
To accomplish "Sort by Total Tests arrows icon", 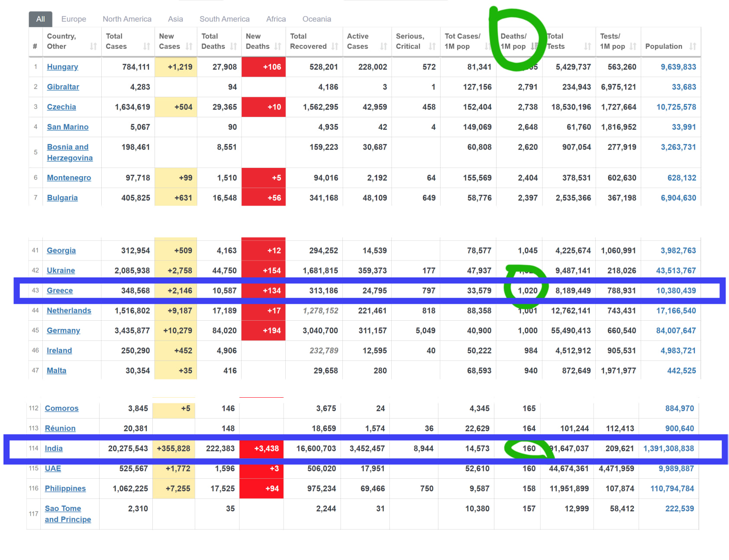I will (587, 46).
